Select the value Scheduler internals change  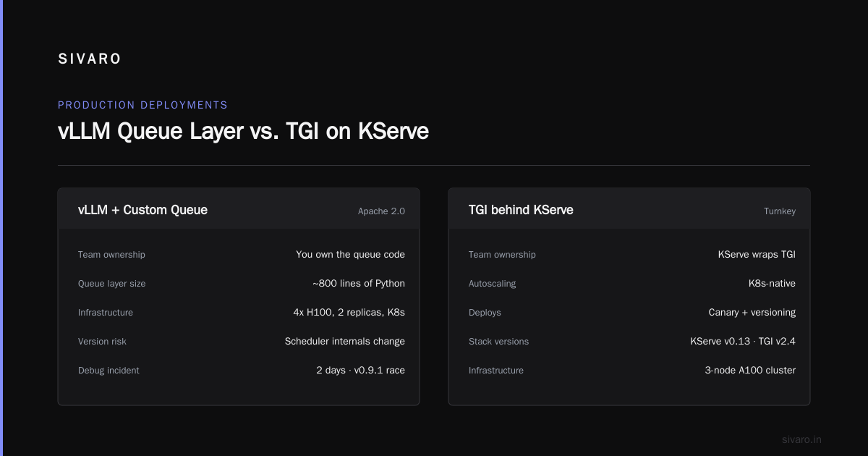click(345, 342)
